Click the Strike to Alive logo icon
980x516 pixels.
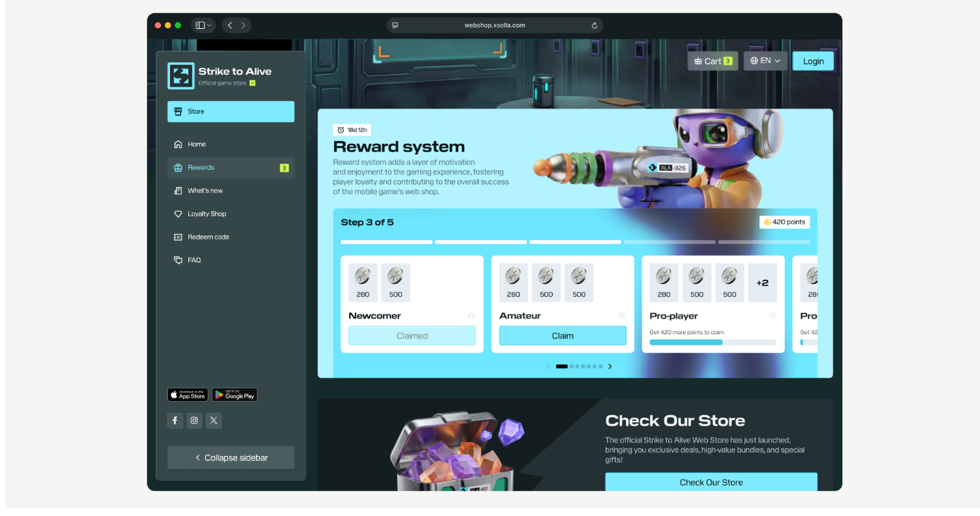[x=180, y=76]
